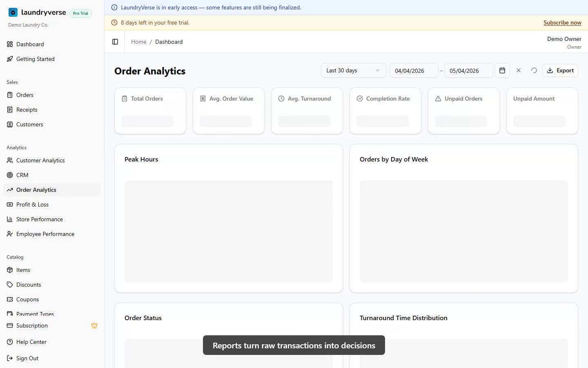Click Subscribe now link
Screen dimensions: 588x368
tap(562, 22)
